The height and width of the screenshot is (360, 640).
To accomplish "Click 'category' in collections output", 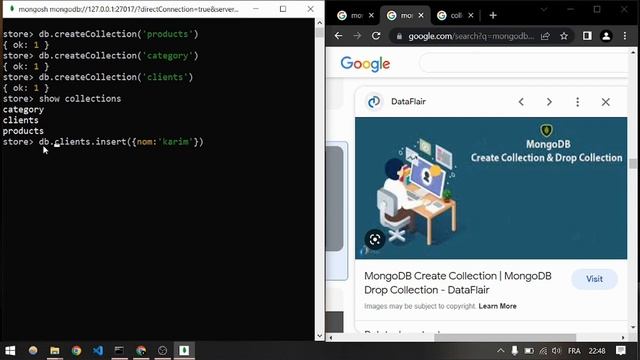I will 23,110.
